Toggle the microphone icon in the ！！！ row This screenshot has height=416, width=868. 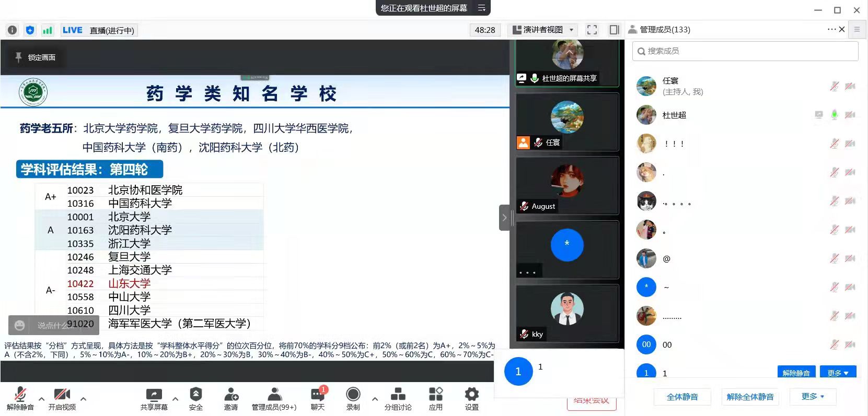coord(835,144)
